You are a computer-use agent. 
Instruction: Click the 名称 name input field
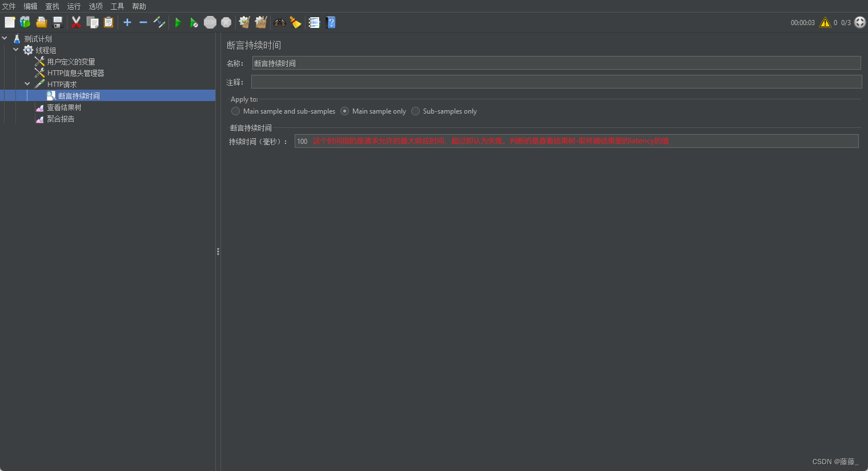[x=556, y=63]
